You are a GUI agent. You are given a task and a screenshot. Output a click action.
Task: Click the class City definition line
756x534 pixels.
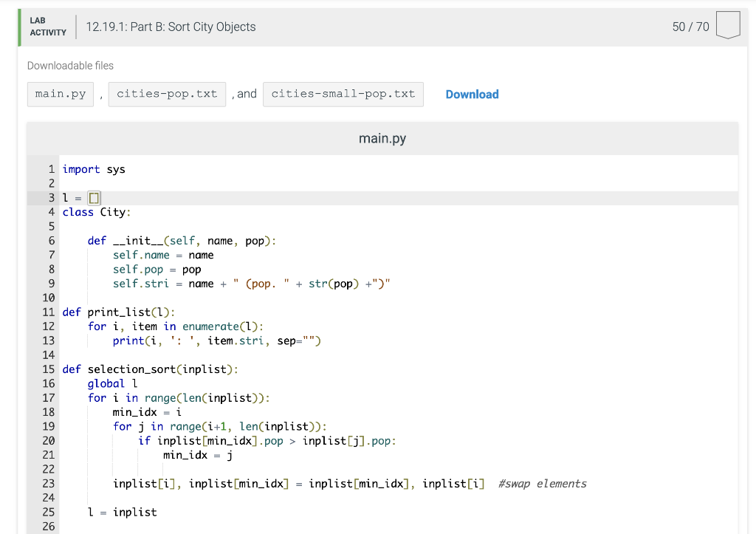point(96,212)
